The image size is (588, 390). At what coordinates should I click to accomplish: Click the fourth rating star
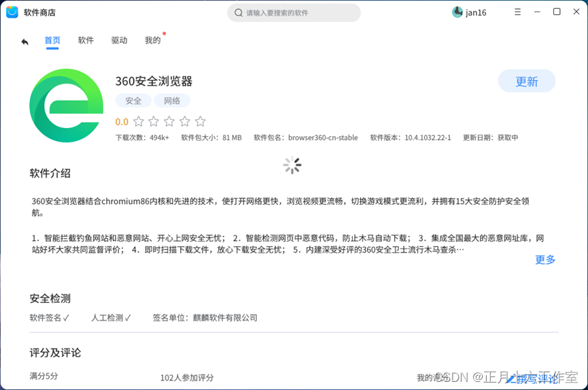[x=184, y=121]
